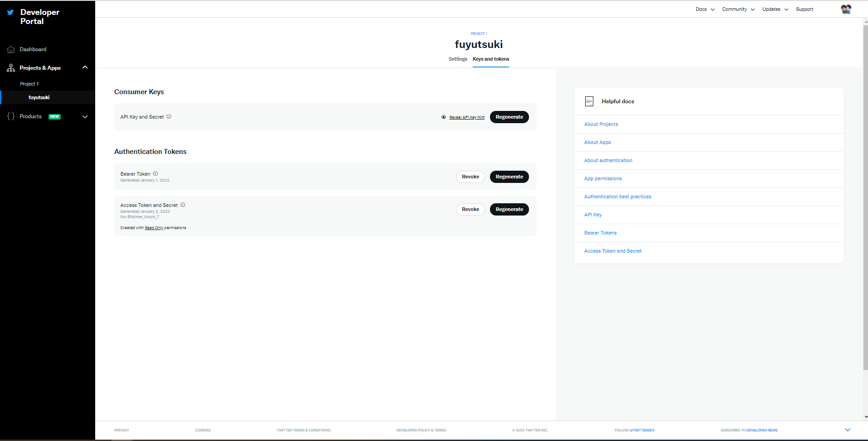Screen dimensions: 868x441
Task: Open the user profile avatar menu
Action: (846, 9)
